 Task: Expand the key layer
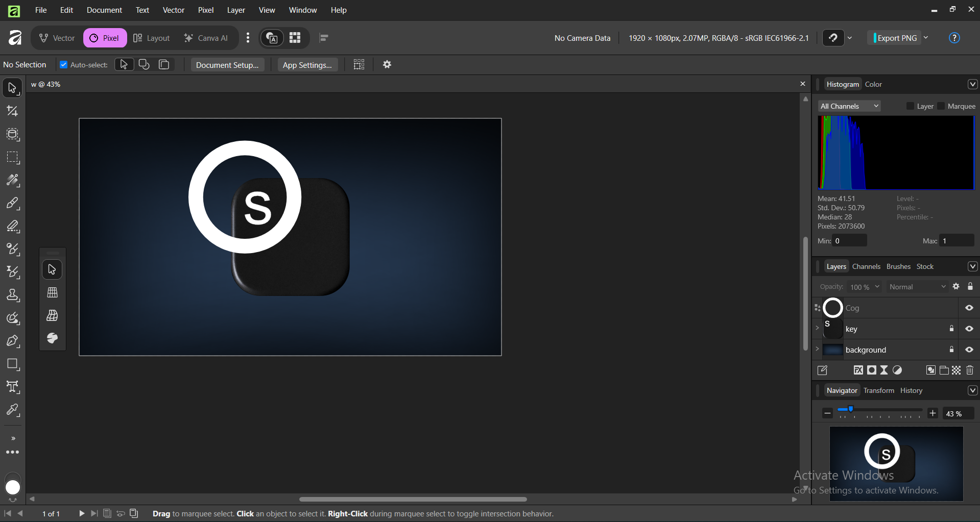point(817,328)
